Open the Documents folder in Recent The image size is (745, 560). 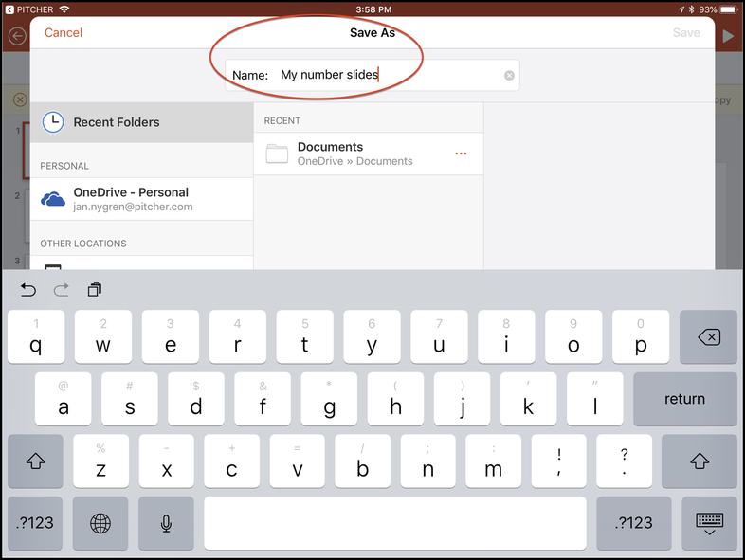click(x=355, y=154)
